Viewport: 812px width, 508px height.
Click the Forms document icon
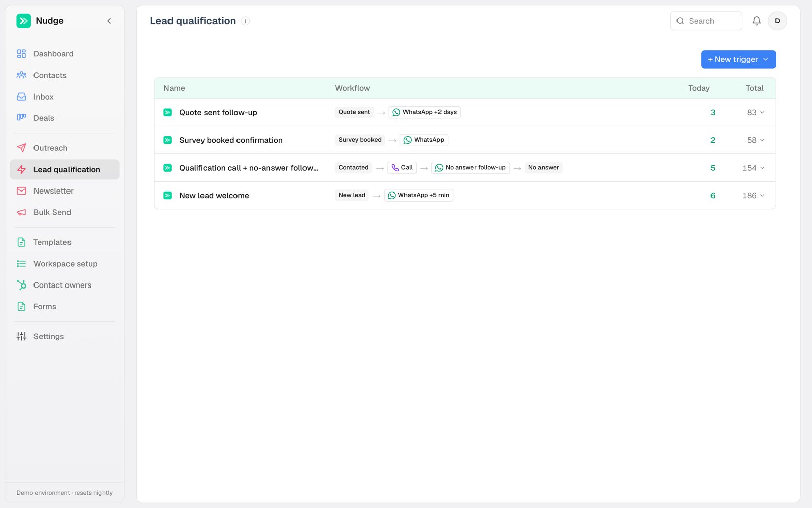tap(21, 306)
